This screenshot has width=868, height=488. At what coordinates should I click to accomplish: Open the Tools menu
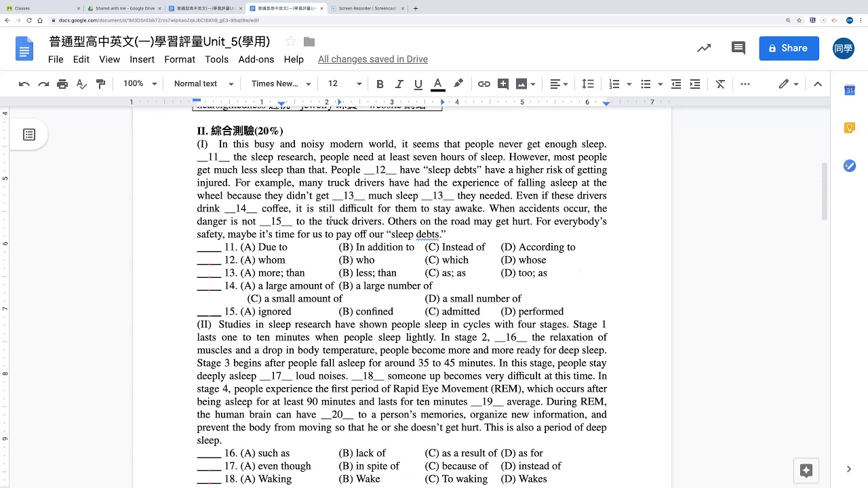(217, 59)
